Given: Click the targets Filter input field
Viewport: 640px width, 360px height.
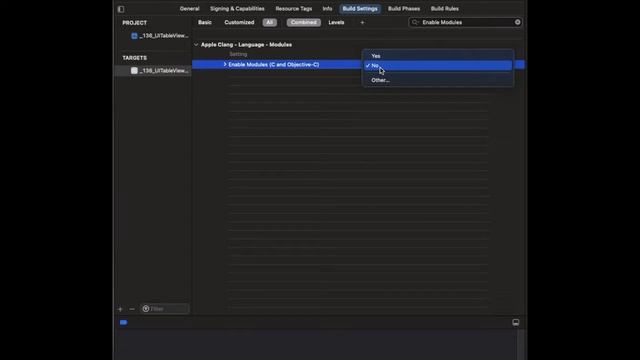Looking at the screenshot, I should pos(165,309).
